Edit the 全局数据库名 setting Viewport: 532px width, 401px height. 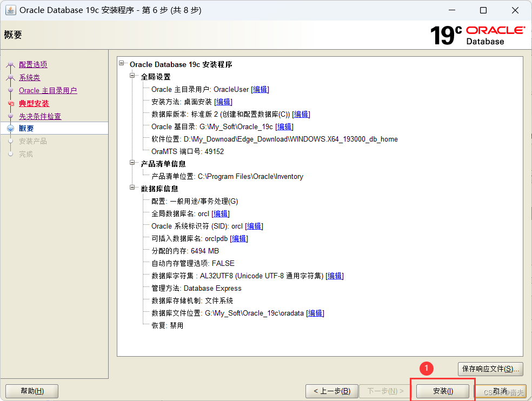click(x=220, y=213)
